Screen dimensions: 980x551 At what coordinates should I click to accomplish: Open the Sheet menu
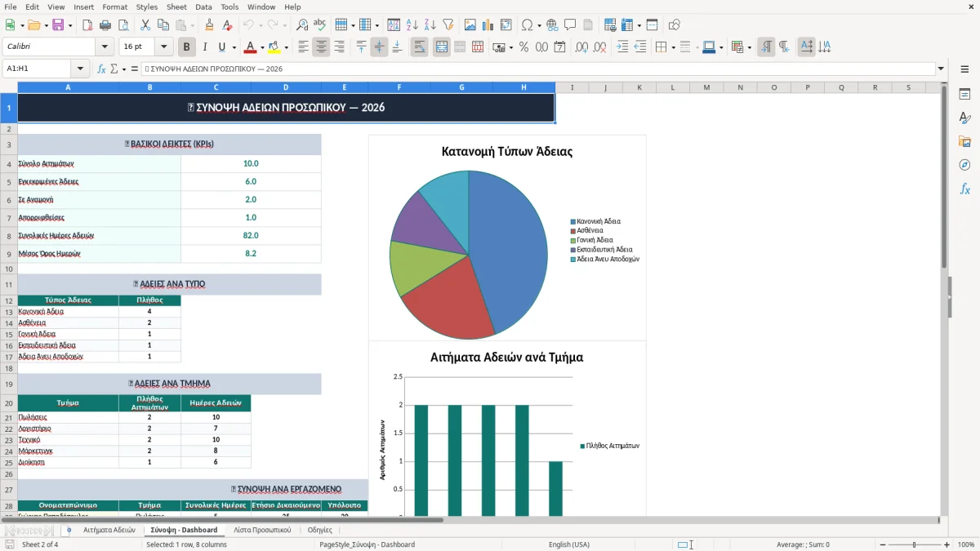pyautogui.click(x=176, y=7)
